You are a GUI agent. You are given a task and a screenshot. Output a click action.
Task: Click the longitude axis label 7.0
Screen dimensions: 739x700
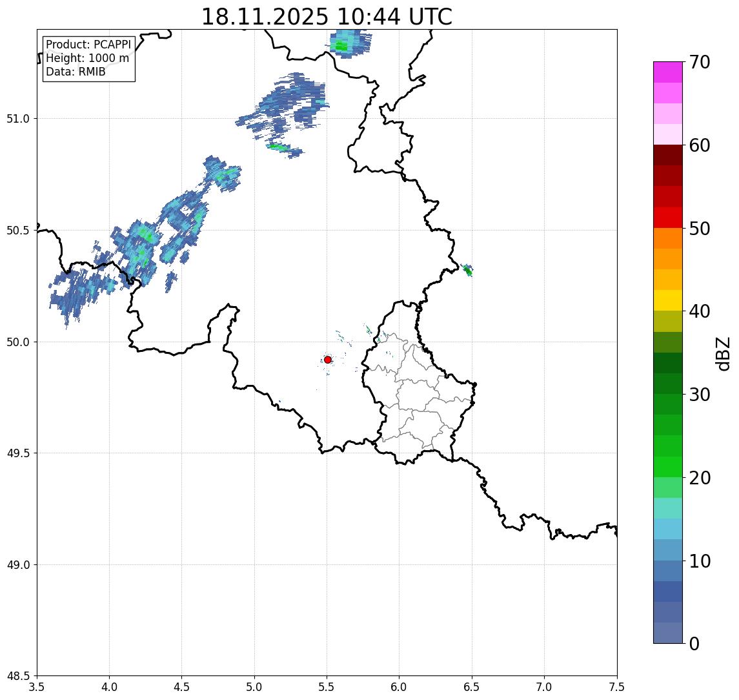click(x=544, y=687)
